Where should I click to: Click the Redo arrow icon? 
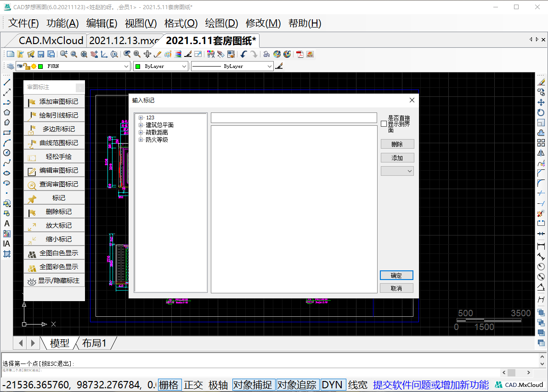point(254,54)
